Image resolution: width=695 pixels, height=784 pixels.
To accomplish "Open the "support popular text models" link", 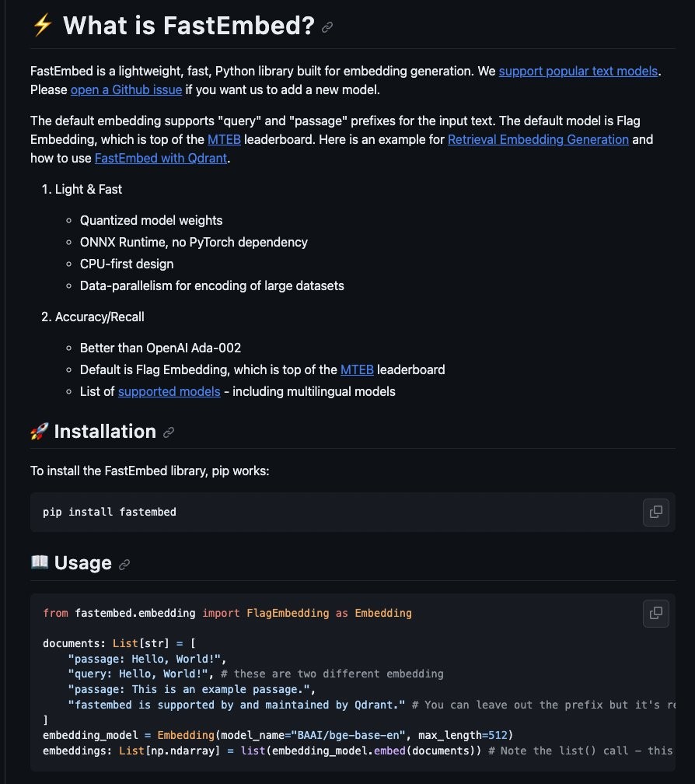I will (x=578, y=71).
